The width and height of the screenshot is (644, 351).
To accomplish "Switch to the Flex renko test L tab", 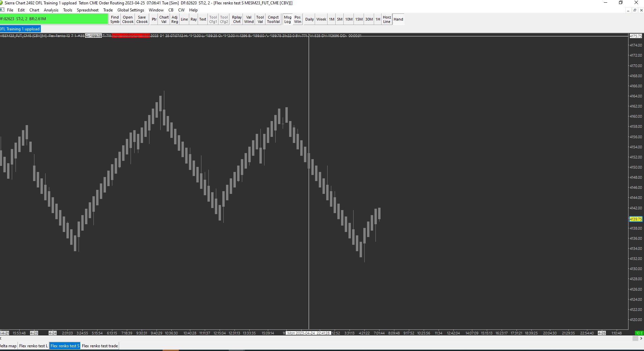I will 33,346.
